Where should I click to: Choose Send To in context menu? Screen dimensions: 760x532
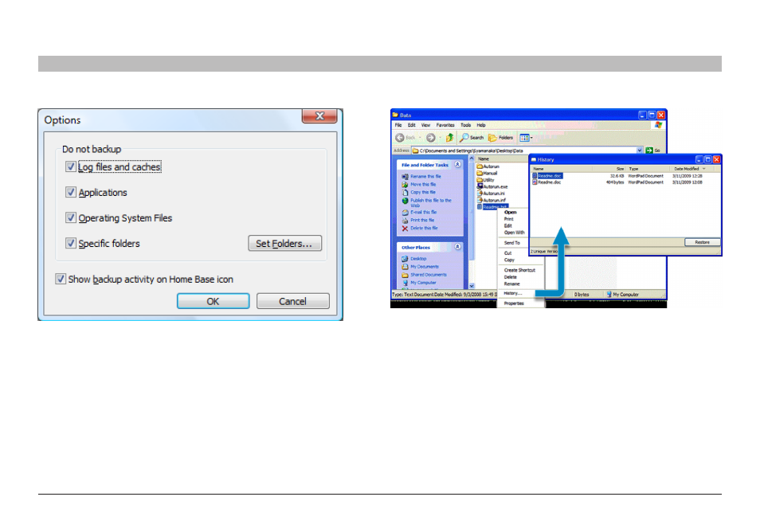(511, 243)
